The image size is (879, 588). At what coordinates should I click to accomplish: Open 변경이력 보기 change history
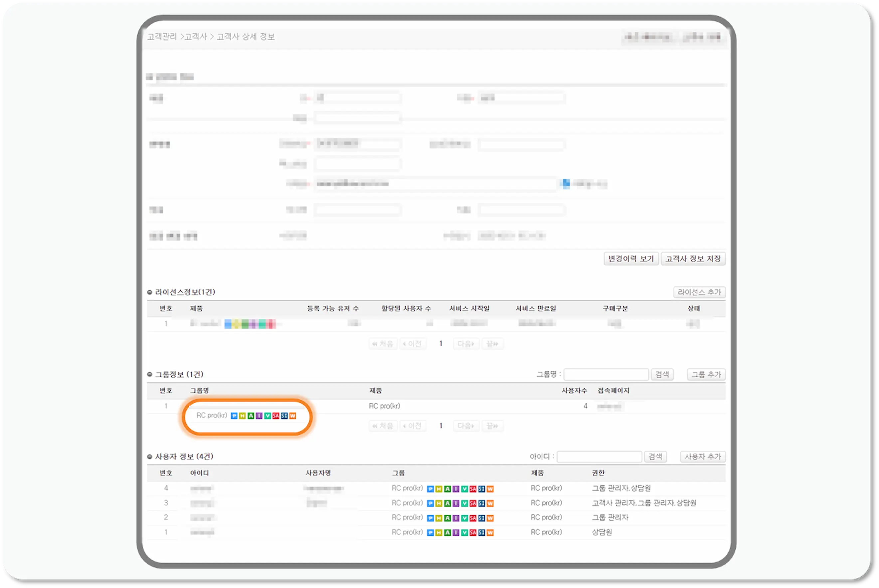[631, 259]
